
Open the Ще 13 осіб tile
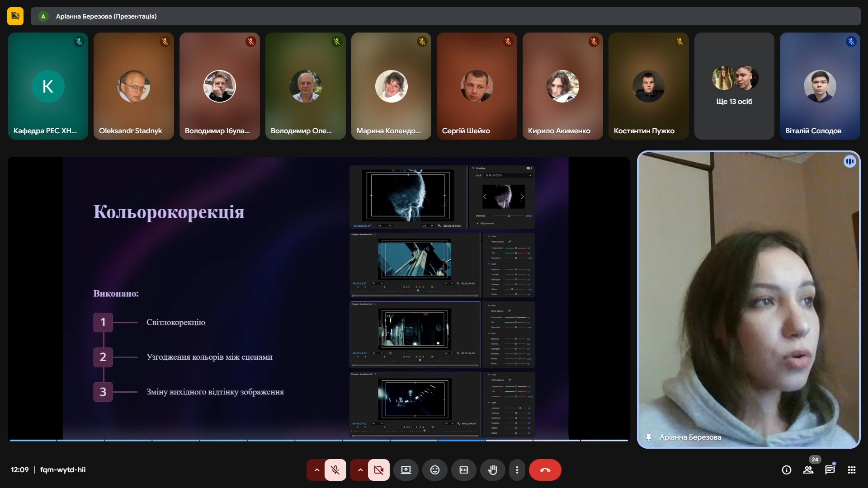pos(734,86)
